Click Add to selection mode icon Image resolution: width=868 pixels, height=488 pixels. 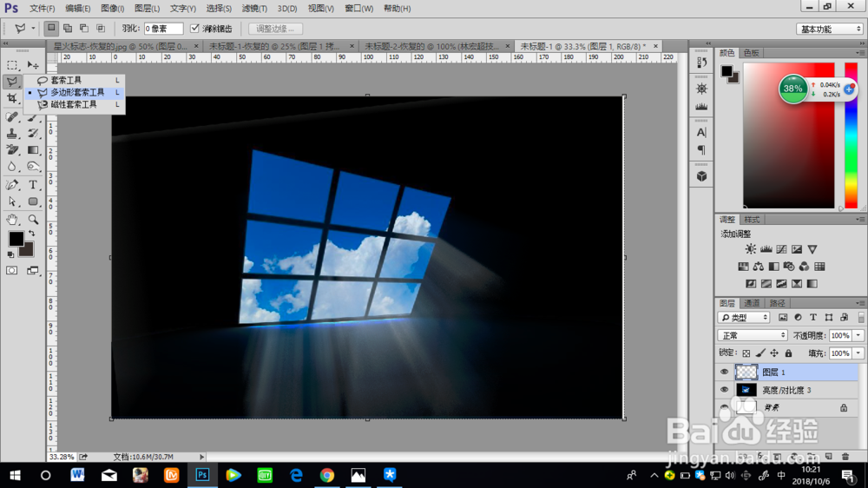(68, 29)
